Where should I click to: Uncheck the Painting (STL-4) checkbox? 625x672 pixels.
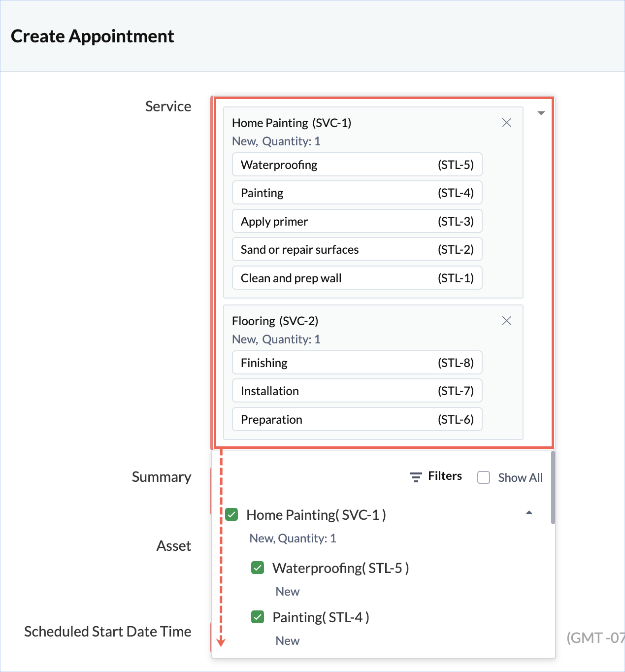coord(258,617)
